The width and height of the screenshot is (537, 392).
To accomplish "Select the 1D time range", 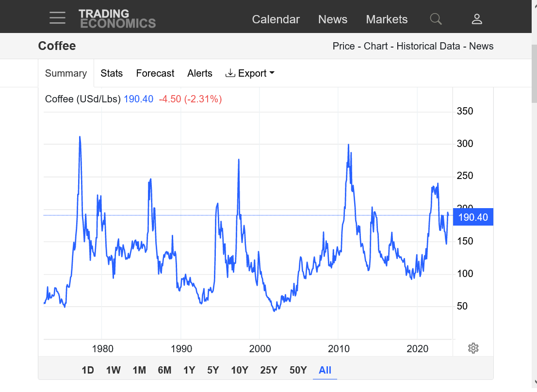I will click(87, 370).
